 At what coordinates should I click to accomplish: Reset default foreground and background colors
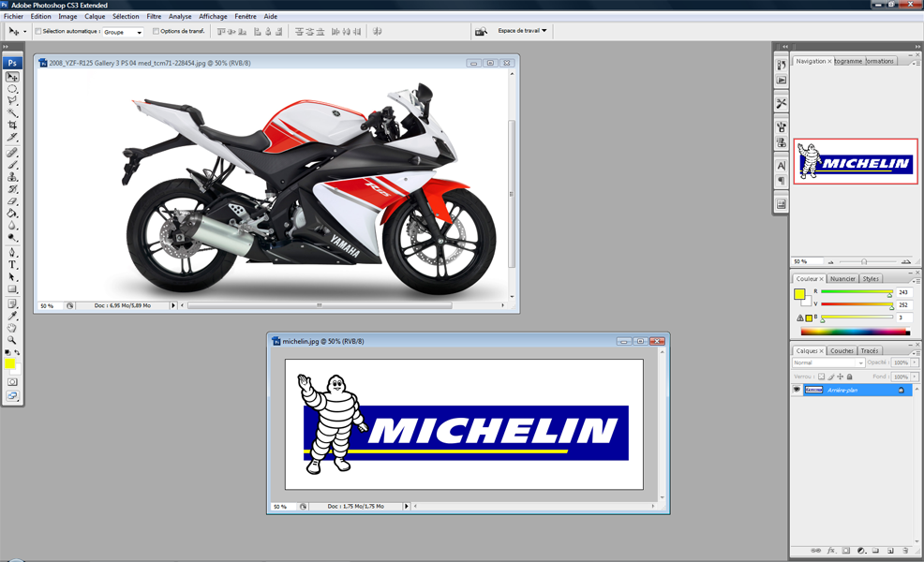tap(7, 352)
